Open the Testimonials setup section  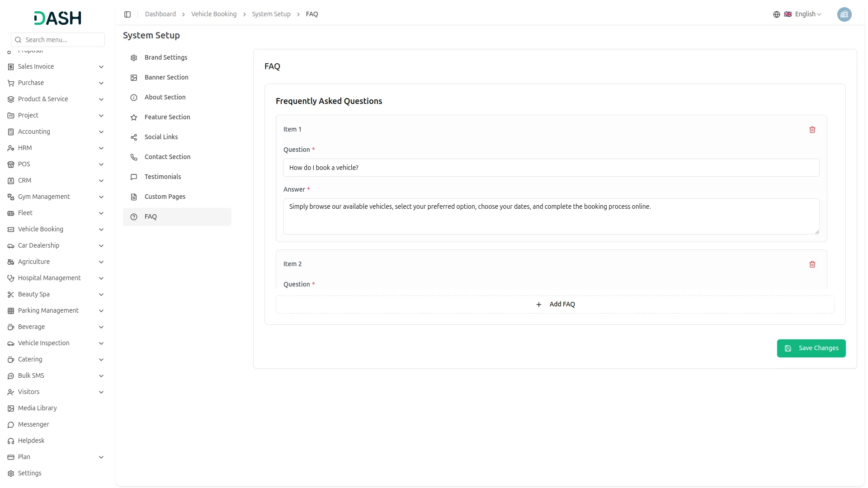coord(162,177)
